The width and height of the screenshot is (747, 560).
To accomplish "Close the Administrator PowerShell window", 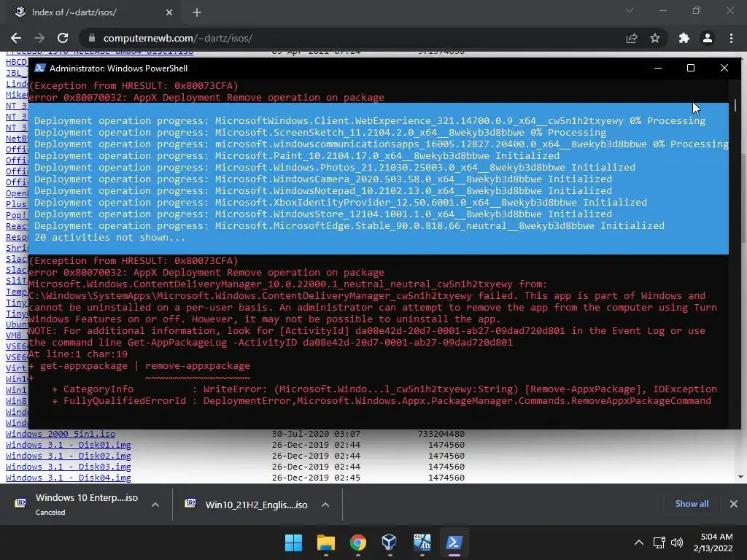I will point(724,68).
